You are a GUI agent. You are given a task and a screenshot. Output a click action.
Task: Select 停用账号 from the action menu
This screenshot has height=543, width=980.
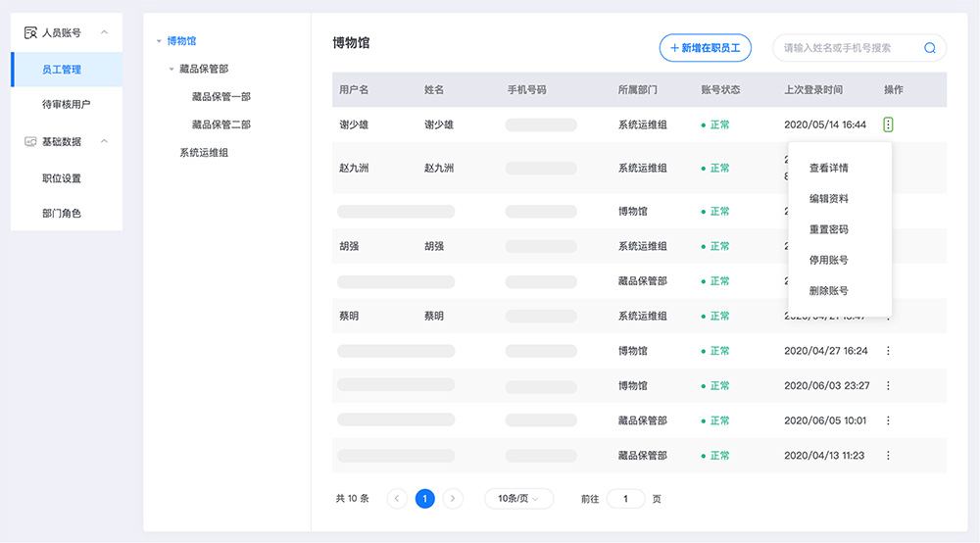[829, 260]
